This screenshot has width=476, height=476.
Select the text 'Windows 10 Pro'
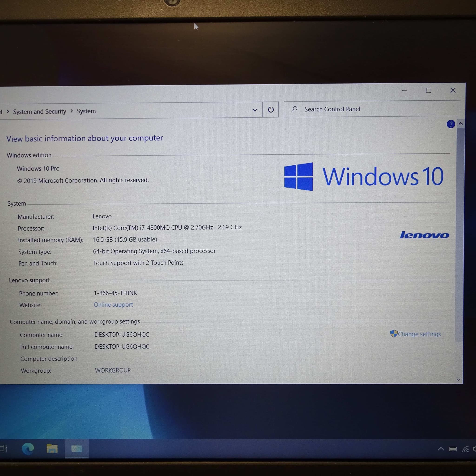point(38,169)
